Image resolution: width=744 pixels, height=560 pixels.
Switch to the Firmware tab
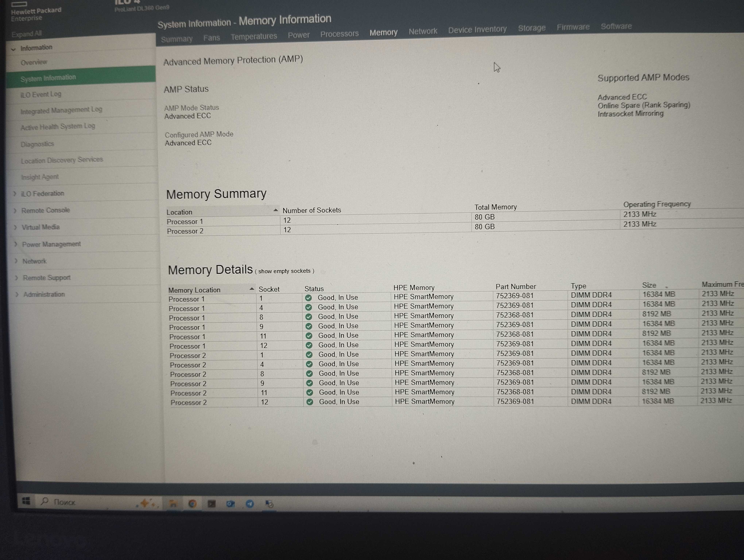(573, 27)
